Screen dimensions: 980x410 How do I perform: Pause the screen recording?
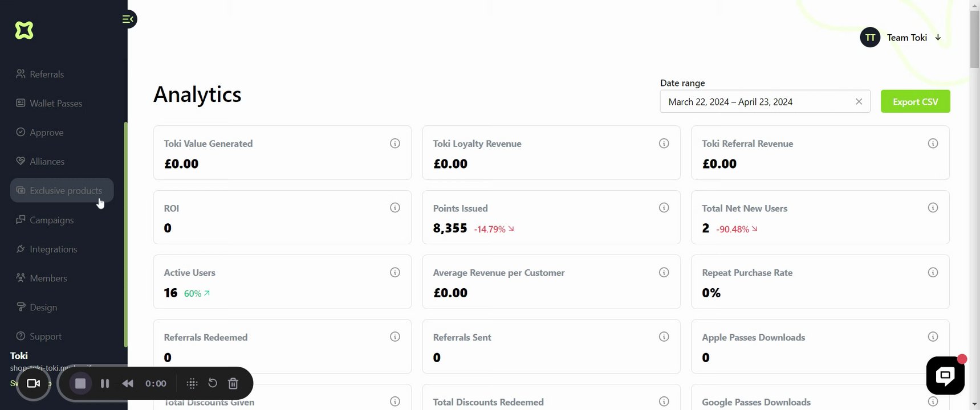tap(105, 383)
